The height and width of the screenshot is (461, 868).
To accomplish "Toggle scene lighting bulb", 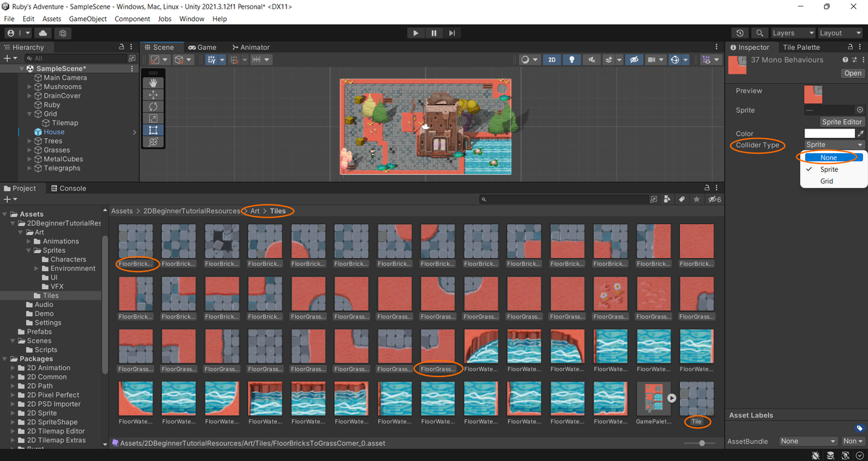I will tap(572, 60).
